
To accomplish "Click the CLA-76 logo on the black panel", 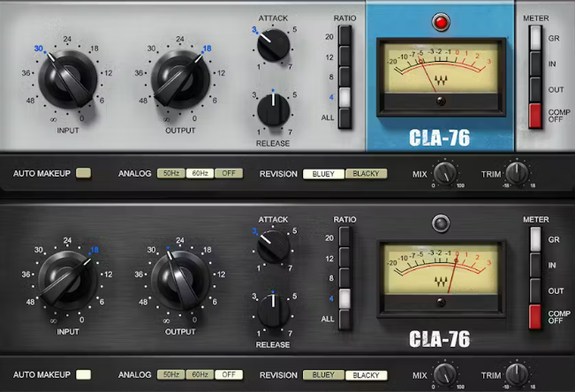I will 439,339.
